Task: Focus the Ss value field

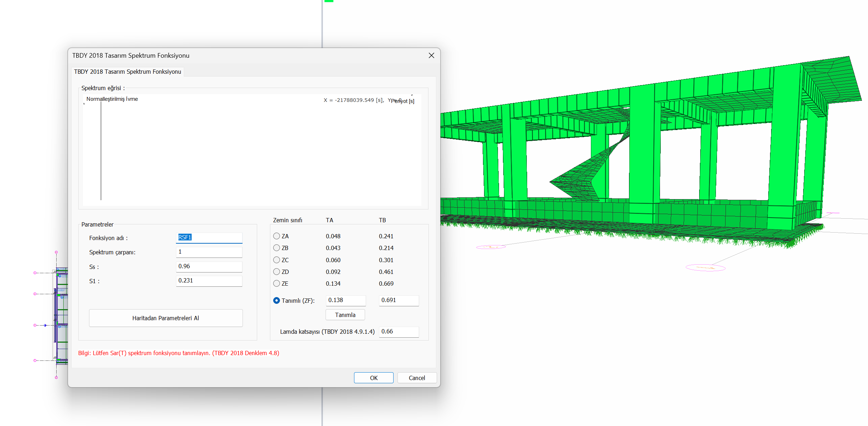Action: [x=209, y=266]
